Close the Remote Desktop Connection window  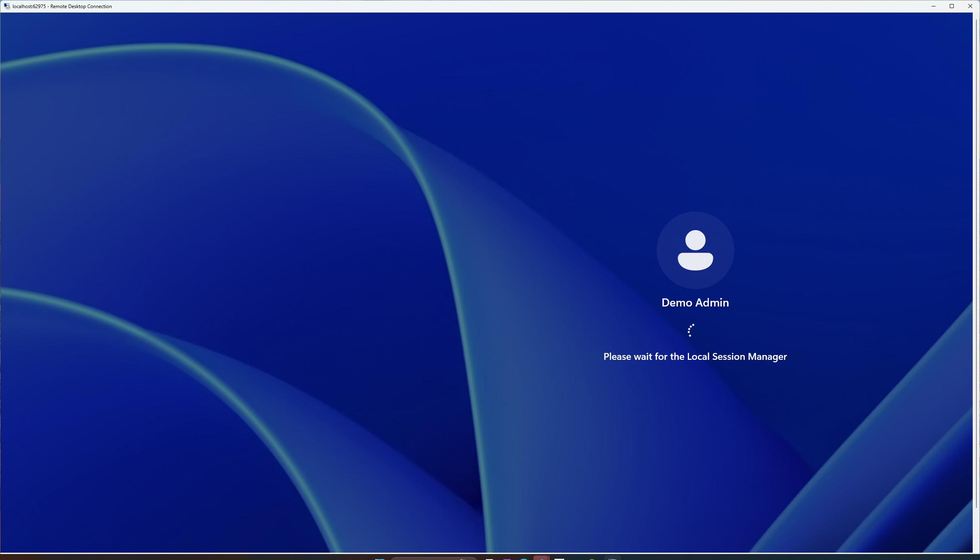click(970, 6)
